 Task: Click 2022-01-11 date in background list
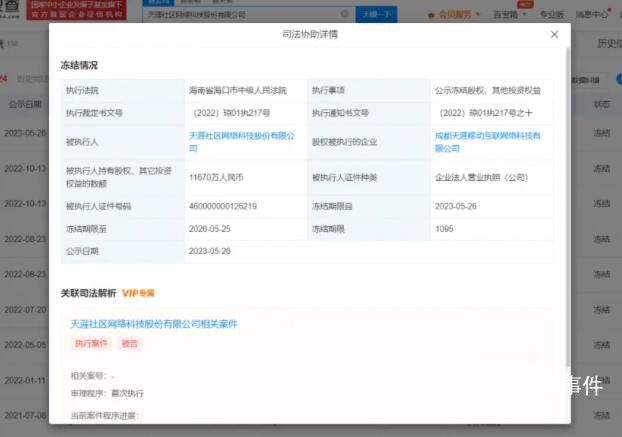point(25,380)
